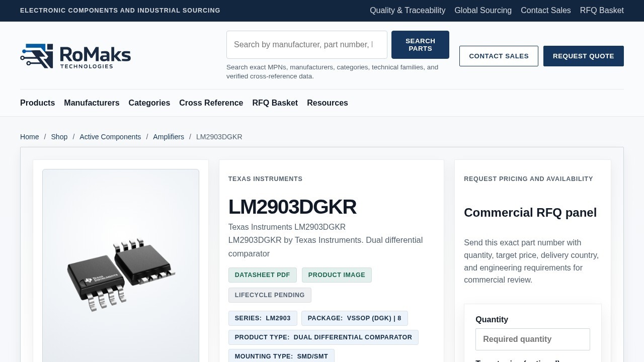Viewport: 644px width, 362px height.
Task: Open RFQ Basket in top bar
Action: (x=602, y=10)
